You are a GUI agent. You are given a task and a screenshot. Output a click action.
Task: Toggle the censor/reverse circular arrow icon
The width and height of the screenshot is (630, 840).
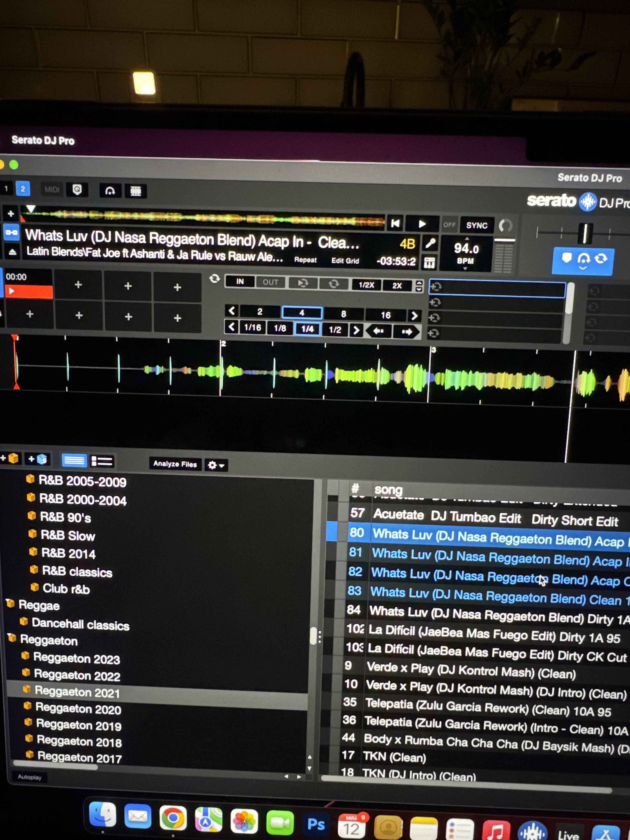(506, 226)
